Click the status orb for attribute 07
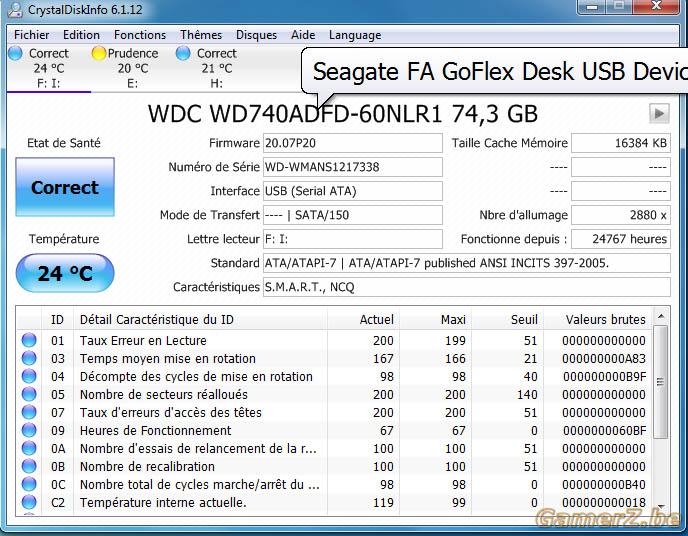The width and height of the screenshot is (688, 536). [x=29, y=412]
